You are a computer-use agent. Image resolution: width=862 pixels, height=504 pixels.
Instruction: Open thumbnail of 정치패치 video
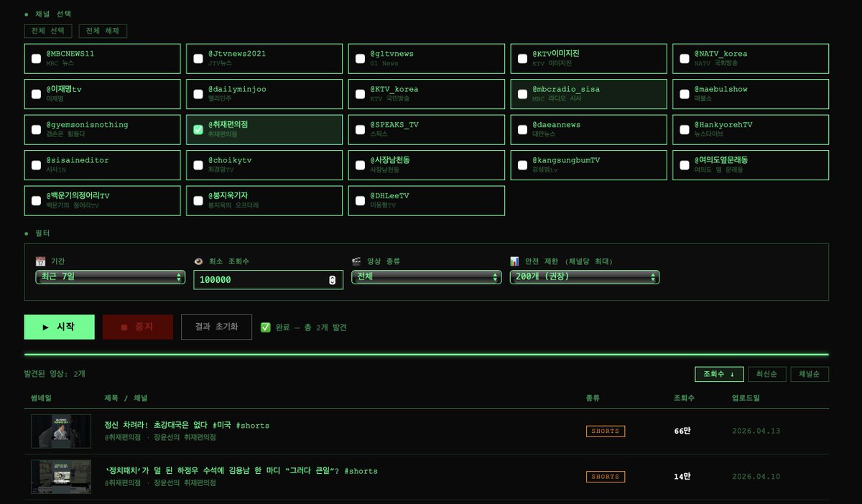pos(61,477)
